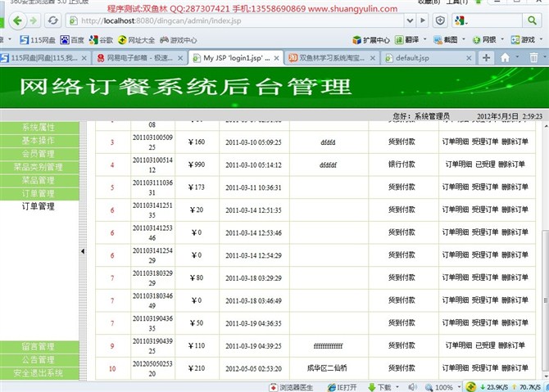Click 受理订单 for the ¥173 order

[485, 187]
